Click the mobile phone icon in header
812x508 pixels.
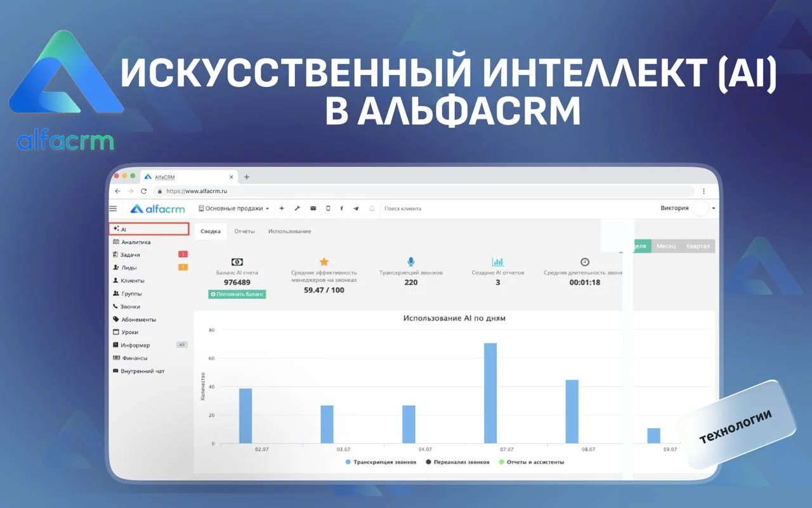coord(328,208)
